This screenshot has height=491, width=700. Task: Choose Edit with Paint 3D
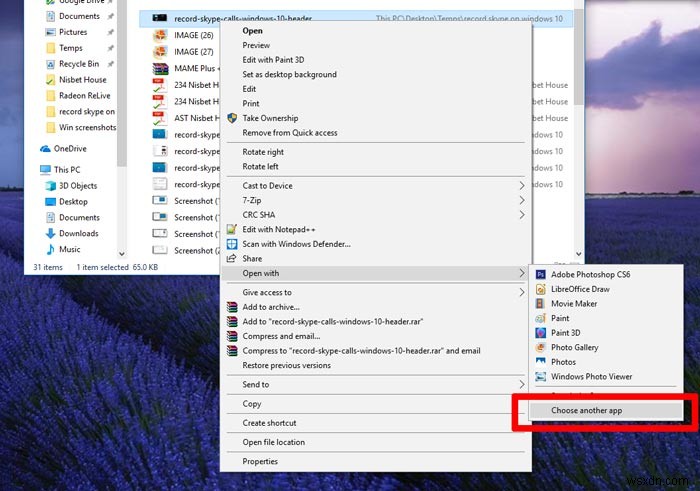pyautogui.click(x=273, y=60)
